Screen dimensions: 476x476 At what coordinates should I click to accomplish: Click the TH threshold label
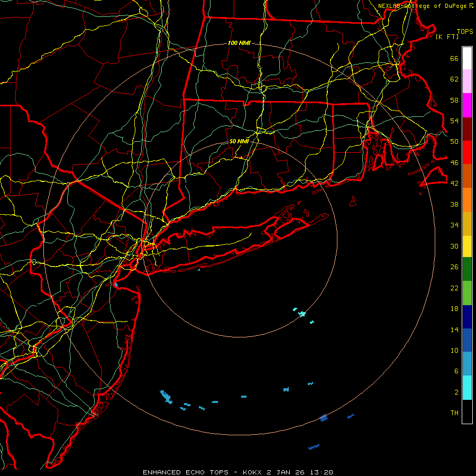point(454,413)
